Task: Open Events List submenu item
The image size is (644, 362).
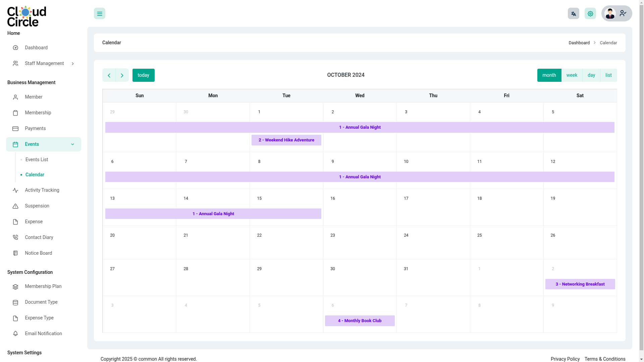Action: click(x=37, y=160)
